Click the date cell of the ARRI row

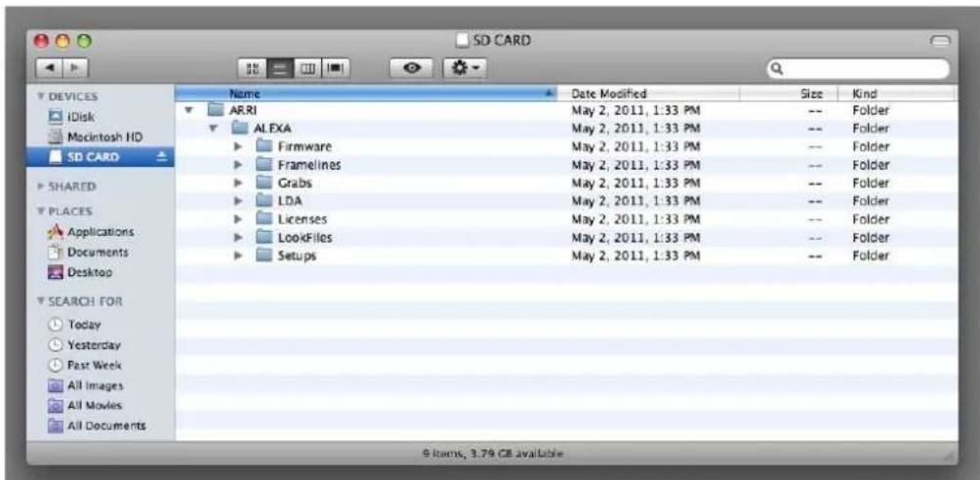(635, 110)
